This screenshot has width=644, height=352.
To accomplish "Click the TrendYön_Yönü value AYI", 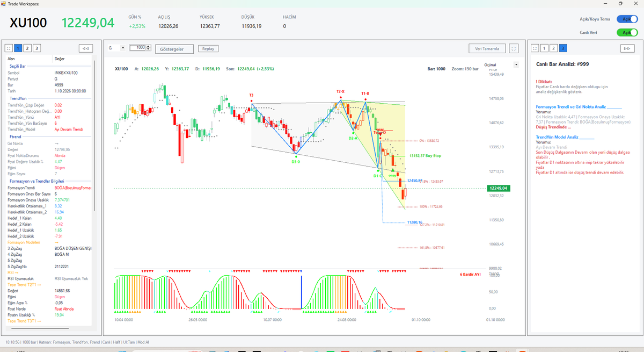I will [57, 117].
